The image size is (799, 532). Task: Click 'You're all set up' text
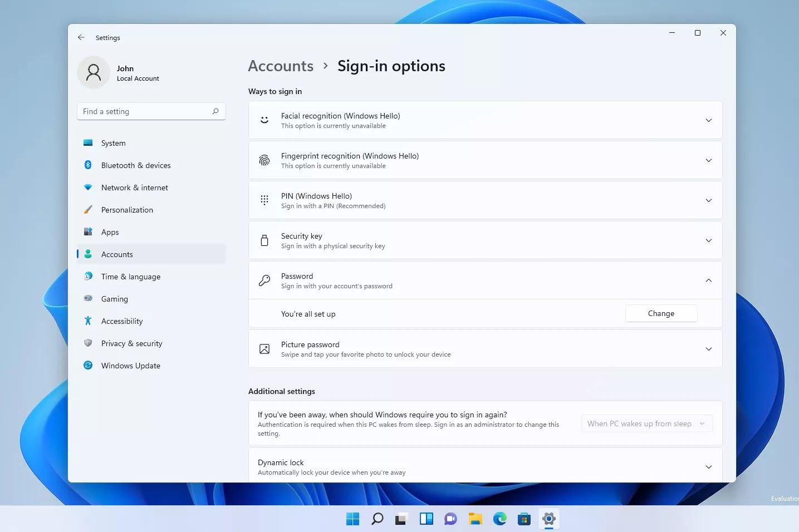(x=308, y=314)
